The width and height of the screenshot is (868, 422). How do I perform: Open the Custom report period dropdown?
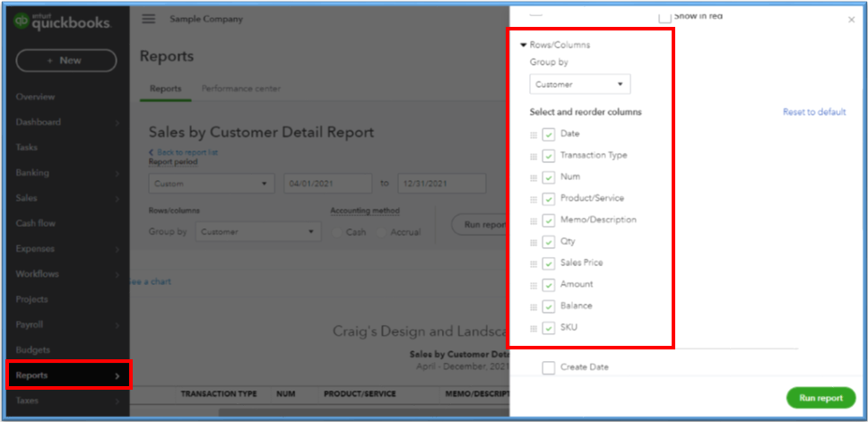click(212, 184)
